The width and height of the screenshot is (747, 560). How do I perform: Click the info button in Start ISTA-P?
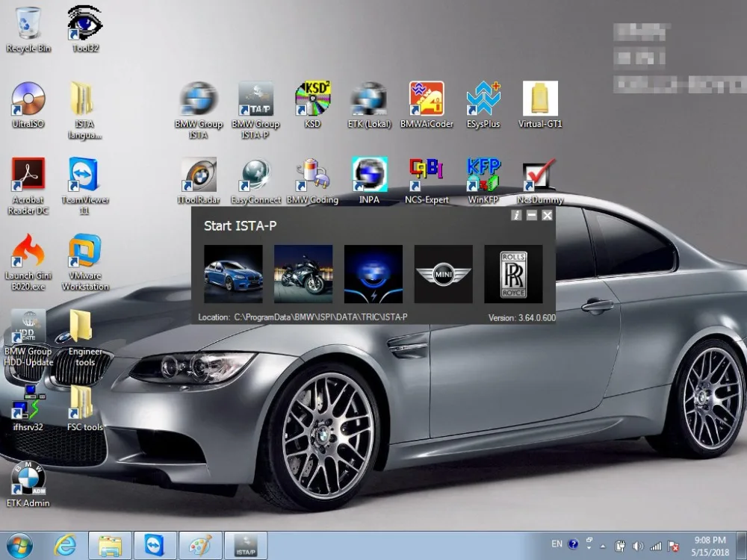[516, 215]
